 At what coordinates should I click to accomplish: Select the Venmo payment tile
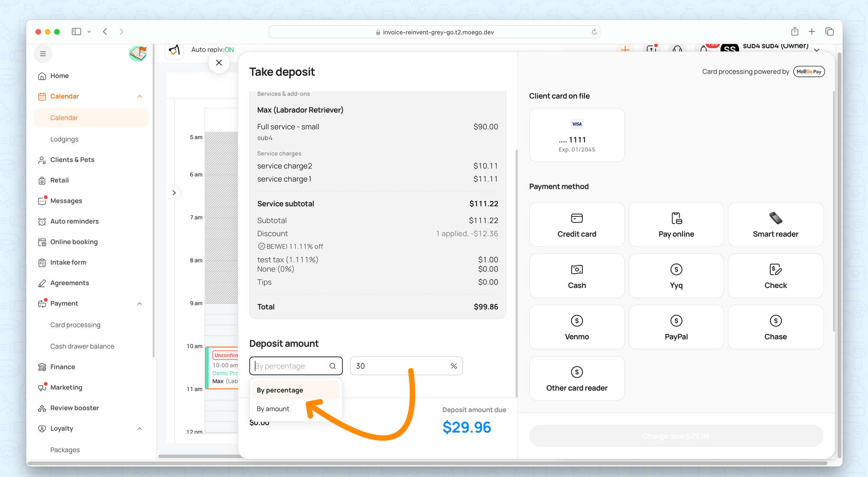[577, 327]
